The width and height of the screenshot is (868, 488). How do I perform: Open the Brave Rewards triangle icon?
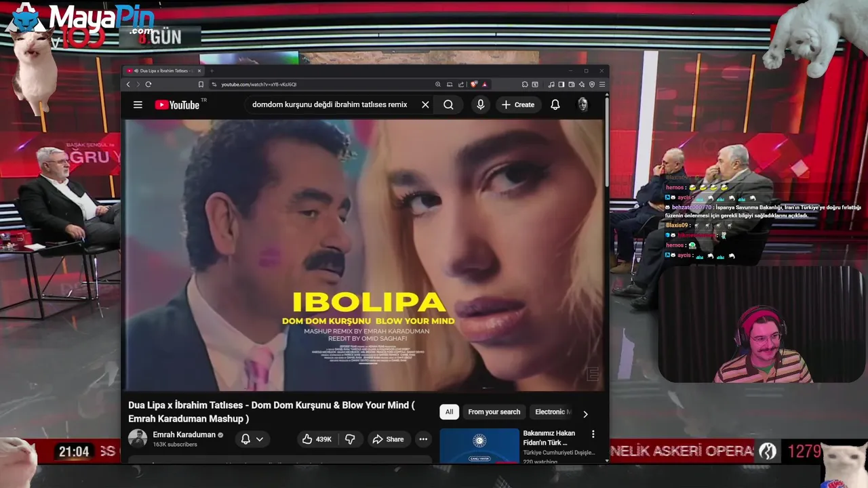coord(484,84)
